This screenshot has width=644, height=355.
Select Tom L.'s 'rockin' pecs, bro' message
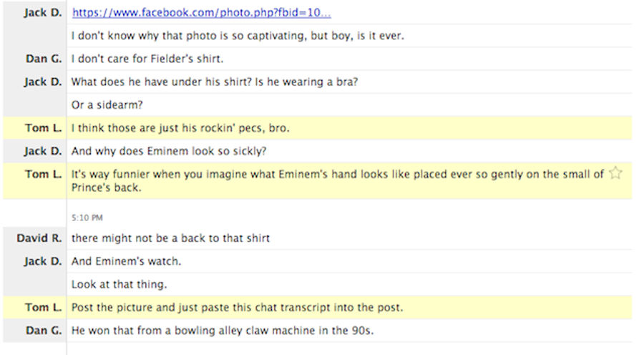coord(180,128)
